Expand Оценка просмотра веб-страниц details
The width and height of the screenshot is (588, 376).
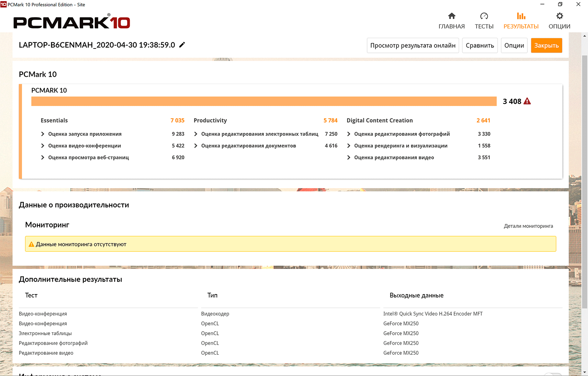43,158
